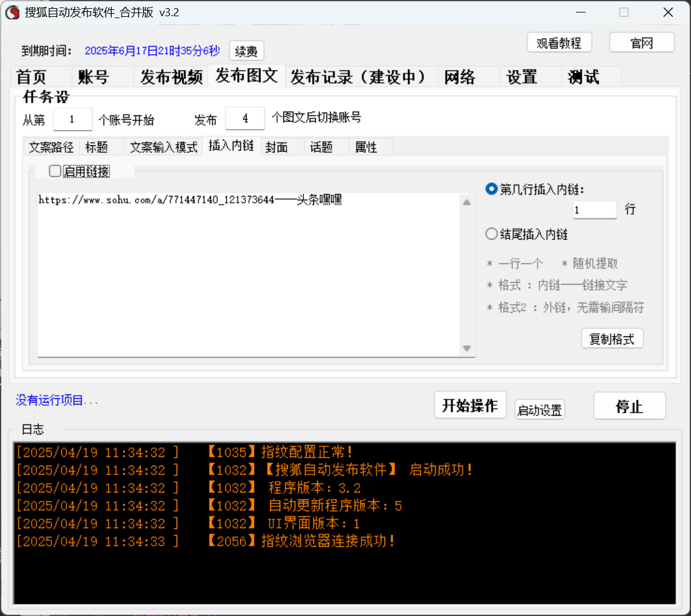Click the 官网 official site button
Screen dimensions: 691x616
click(641, 42)
